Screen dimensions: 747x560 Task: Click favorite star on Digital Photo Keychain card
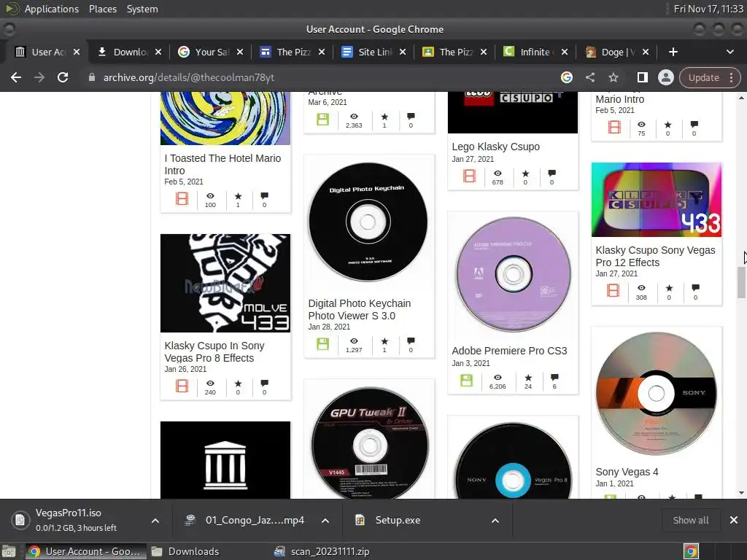(384, 341)
